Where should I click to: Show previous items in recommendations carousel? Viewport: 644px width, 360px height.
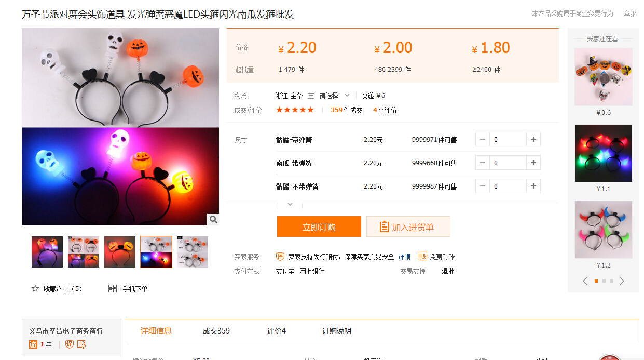click(585, 281)
